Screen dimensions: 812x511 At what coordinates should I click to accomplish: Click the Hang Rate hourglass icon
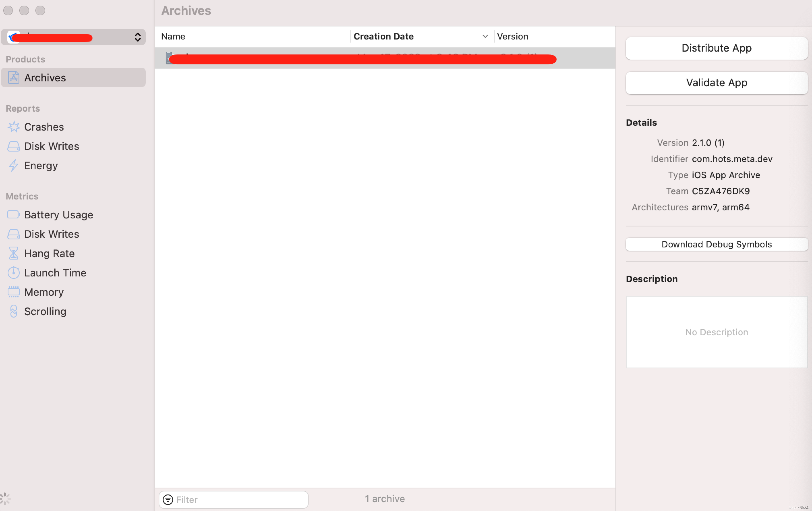pyautogui.click(x=13, y=253)
